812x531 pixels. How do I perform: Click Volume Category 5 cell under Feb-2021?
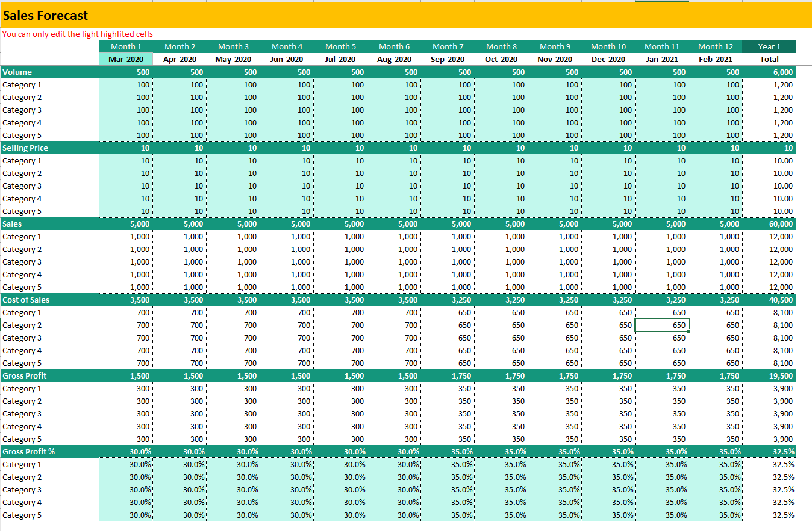coord(716,135)
